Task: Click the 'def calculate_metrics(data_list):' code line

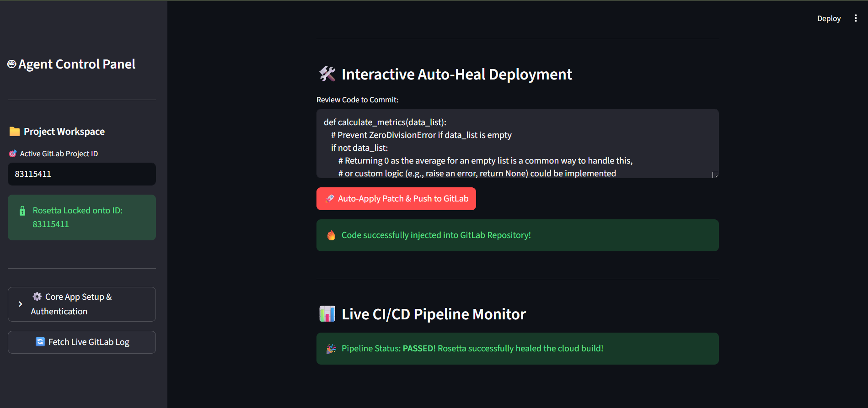Action: (385, 122)
